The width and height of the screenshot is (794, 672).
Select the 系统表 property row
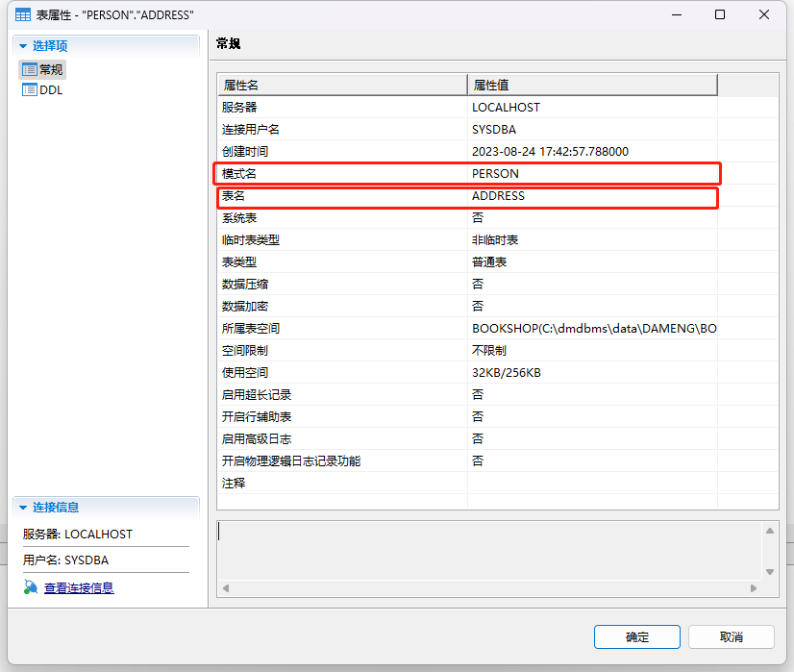[498, 218]
